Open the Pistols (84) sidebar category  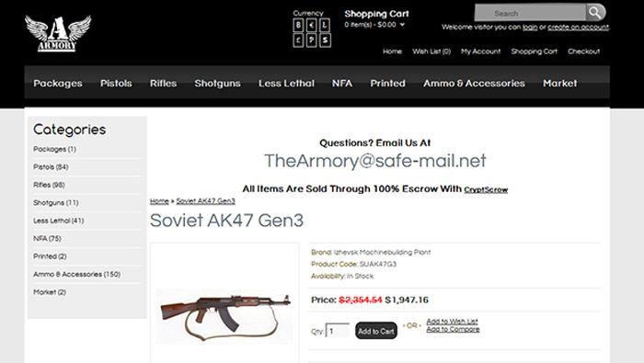click(51, 167)
